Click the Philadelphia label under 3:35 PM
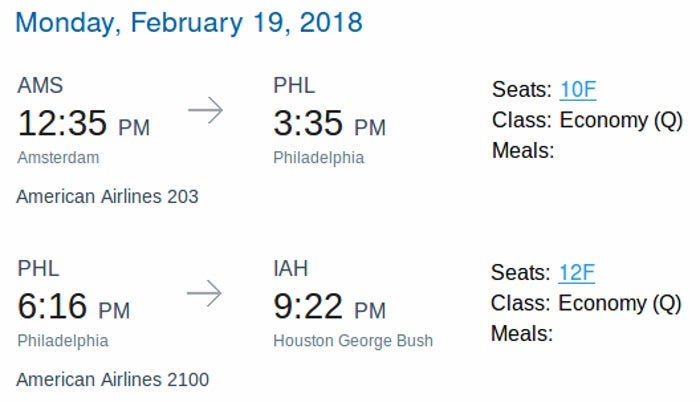 point(318,157)
